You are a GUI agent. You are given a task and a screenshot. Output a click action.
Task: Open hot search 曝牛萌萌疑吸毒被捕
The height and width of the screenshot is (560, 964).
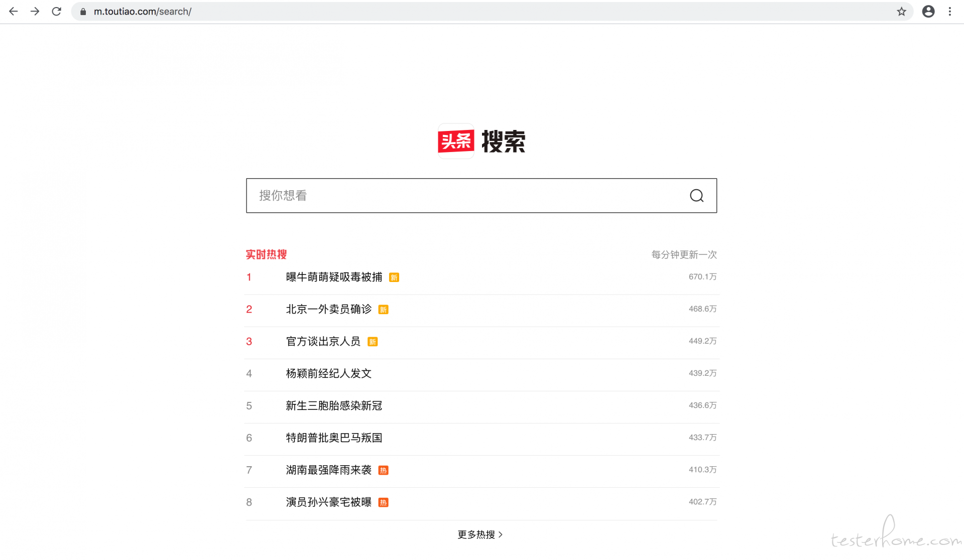(334, 277)
